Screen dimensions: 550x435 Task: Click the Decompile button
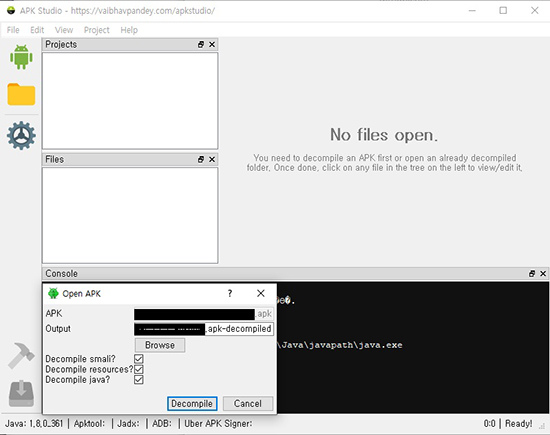click(192, 404)
